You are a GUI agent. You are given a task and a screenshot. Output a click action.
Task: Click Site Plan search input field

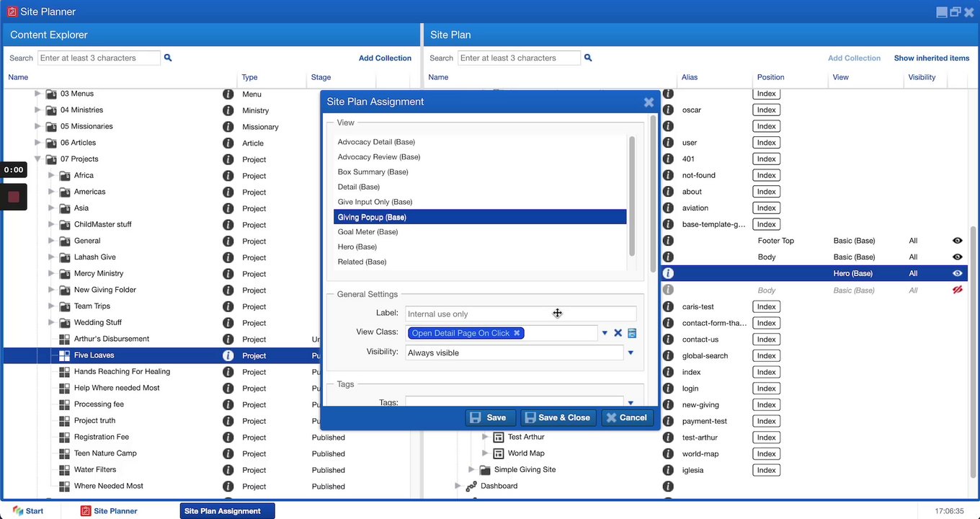pyautogui.click(x=519, y=58)
